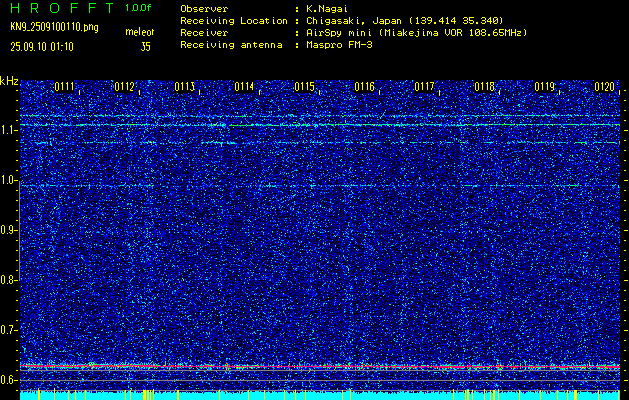Select AirSpy mini receiver value
Image resolution: width=629 pixels, height=400 pixels.
417,33
